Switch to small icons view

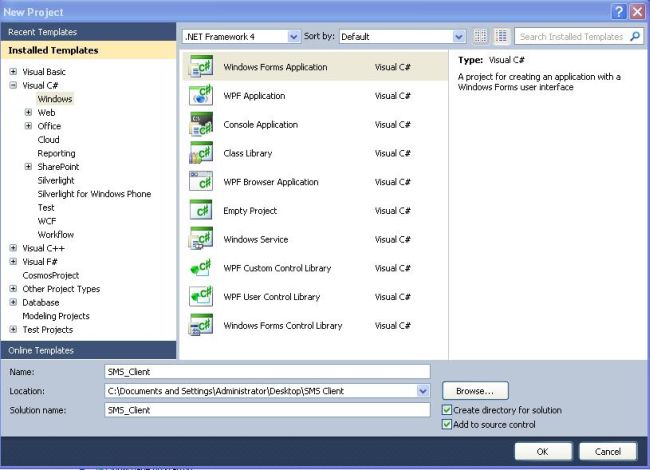480,36
